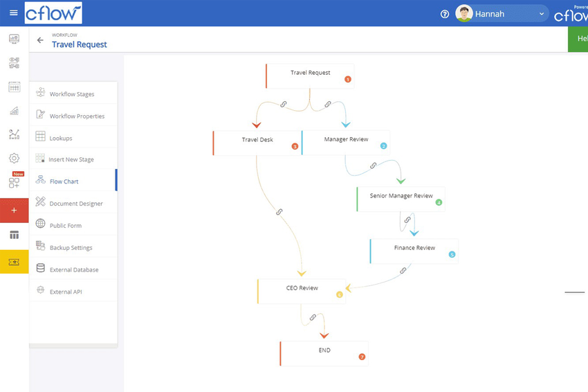Open the dashboard icon in left sidebar
Viewport: 588px width, 392px height.
(x=14, y=39)
